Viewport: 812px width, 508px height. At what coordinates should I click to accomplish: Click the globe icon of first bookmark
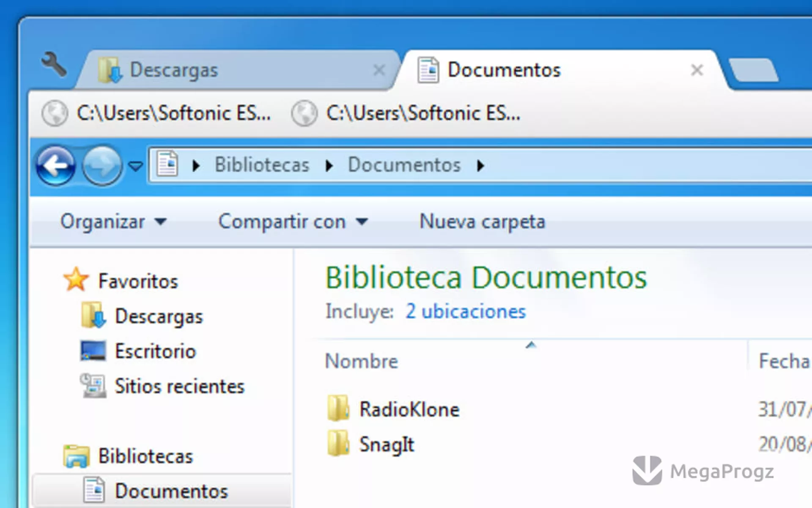click(55, 113)
